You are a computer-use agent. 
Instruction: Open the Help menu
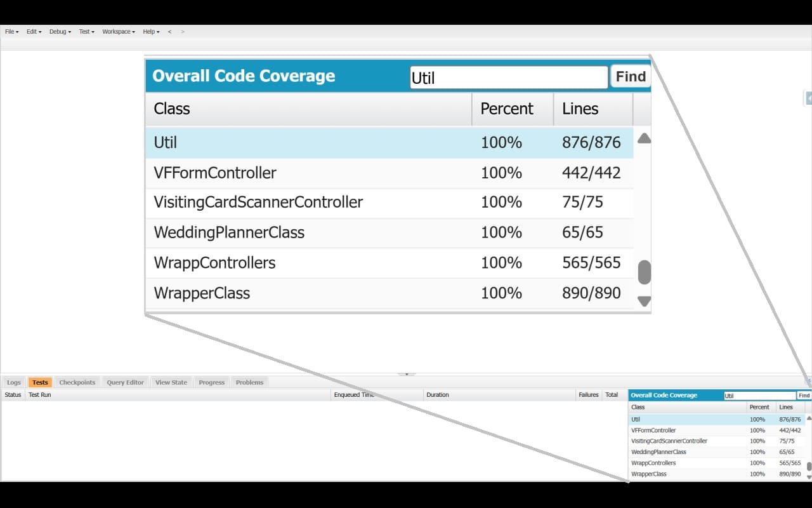151,32
